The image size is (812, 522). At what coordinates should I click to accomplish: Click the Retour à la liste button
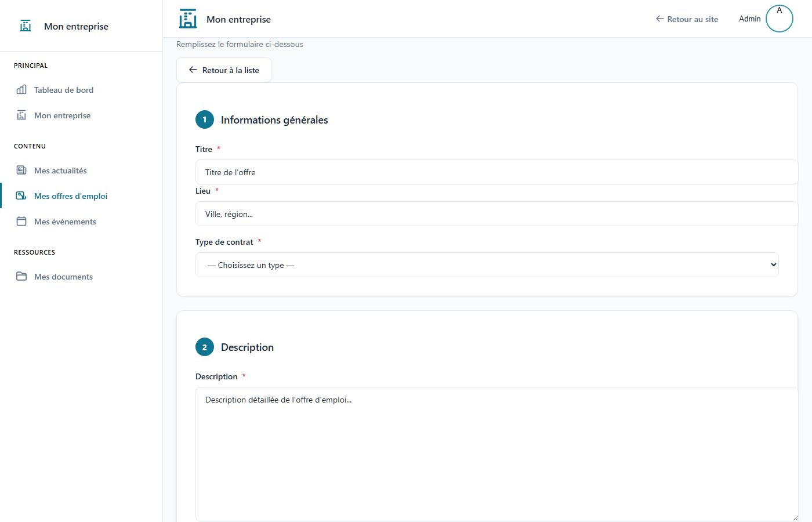pyautogui.click(x=224, y=70)
